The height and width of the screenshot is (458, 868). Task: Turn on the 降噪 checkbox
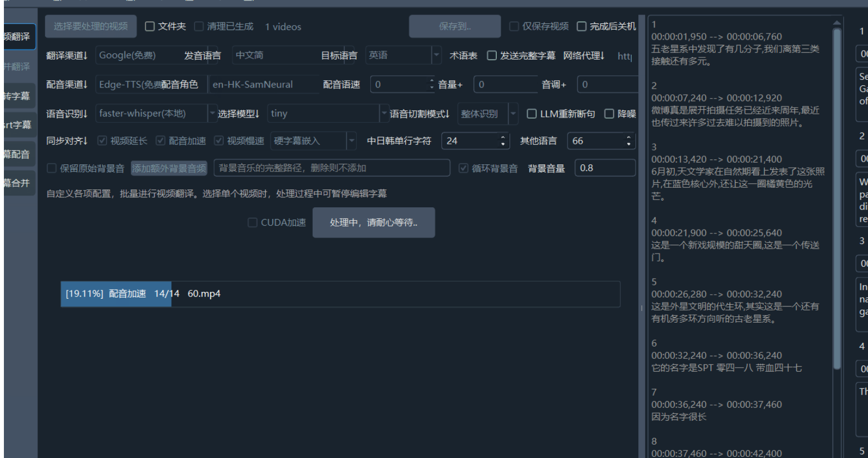[x=609, y=113]
